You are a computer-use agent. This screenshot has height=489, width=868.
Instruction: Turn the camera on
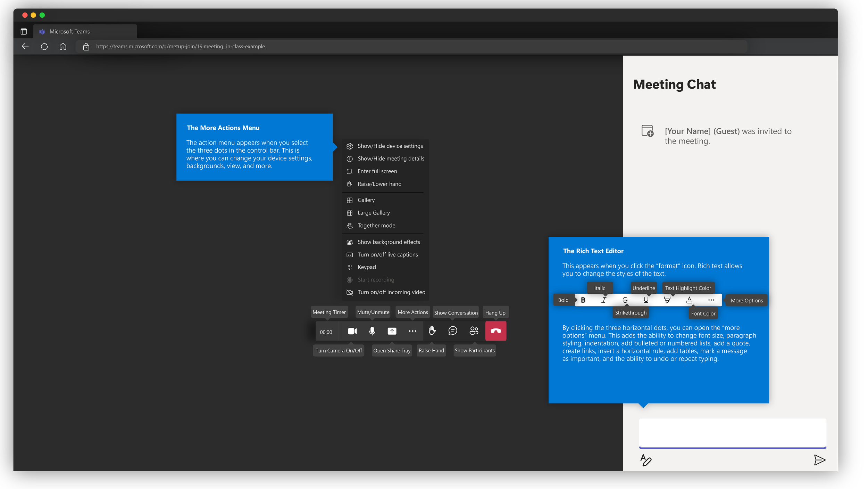point(352,331)
